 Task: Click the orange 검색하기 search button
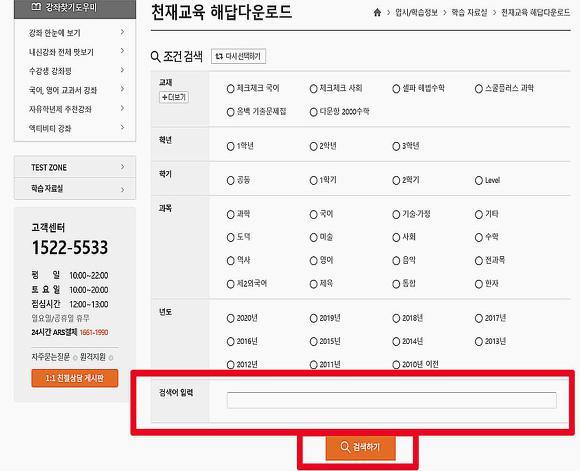click(x=361, y=447)
